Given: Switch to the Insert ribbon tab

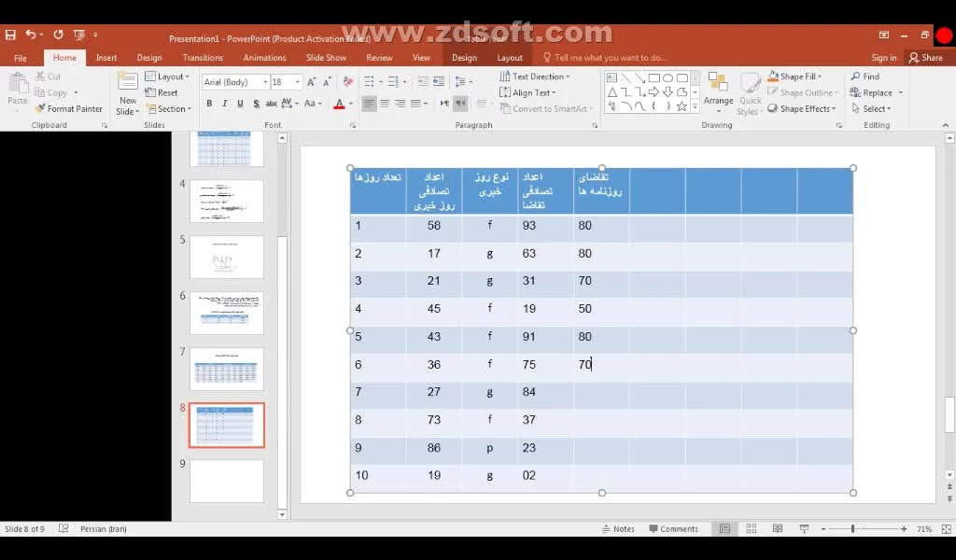Looking at the screenshot, I should click(106, 58).
